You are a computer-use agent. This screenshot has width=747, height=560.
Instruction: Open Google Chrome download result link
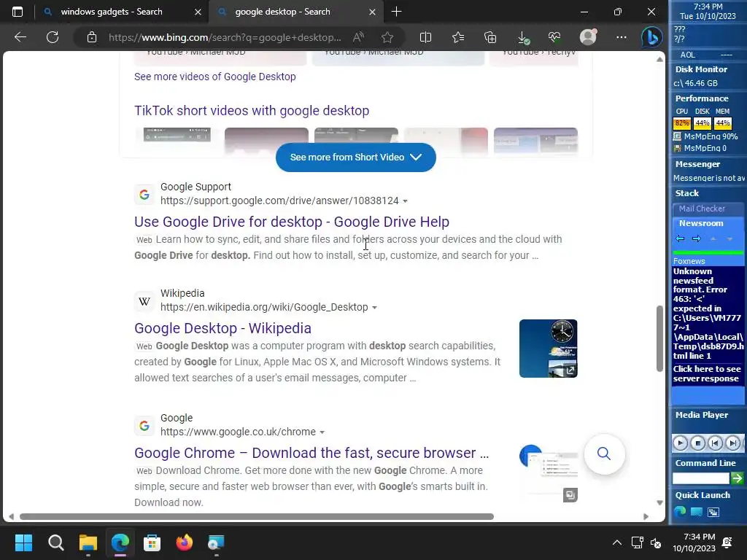[x=311, y=453]
